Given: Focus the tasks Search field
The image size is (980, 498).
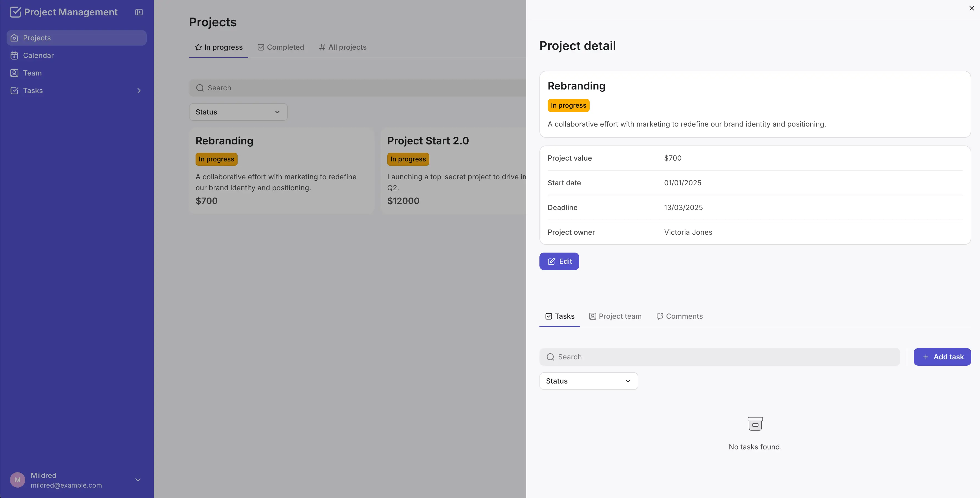Looking at the screenshot, I should [723, 357].
